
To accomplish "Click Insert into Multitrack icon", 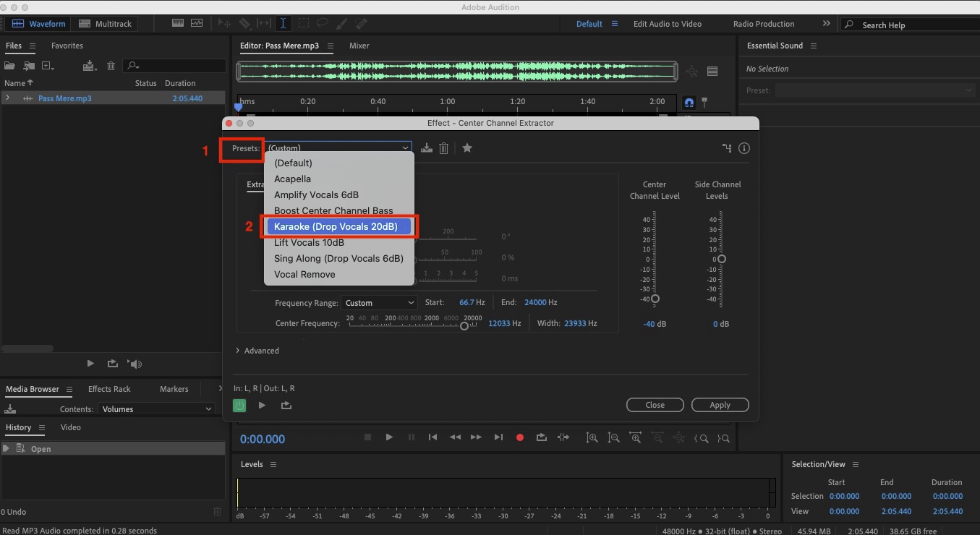I will (x=90, y=66).
